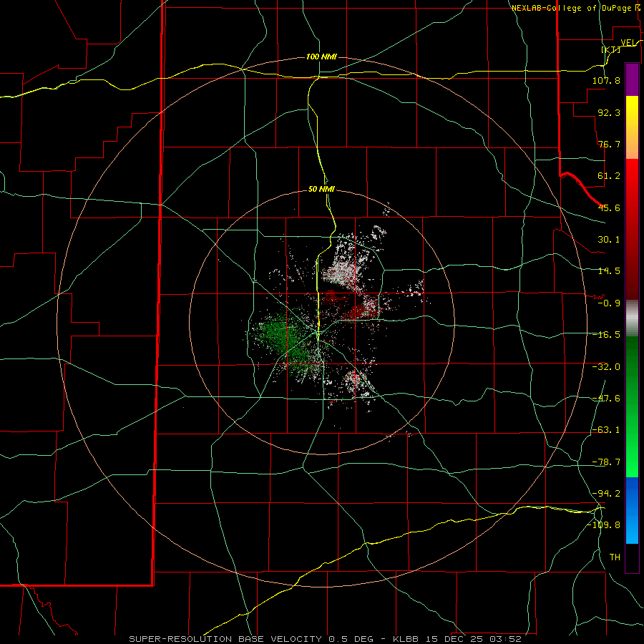
Task: Click the 61.2 legend value
Action: (x=609, y=176)
